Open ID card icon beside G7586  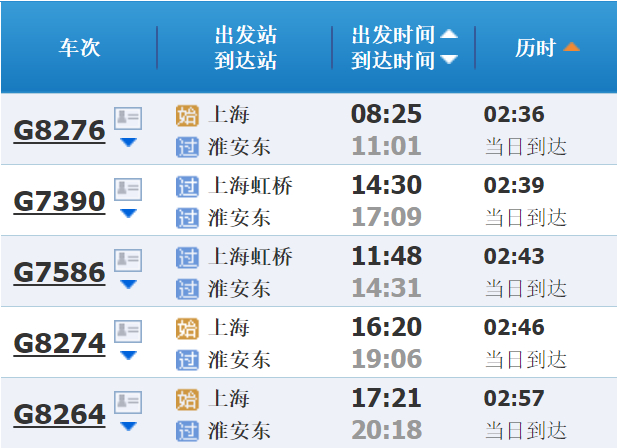(128, 260)
